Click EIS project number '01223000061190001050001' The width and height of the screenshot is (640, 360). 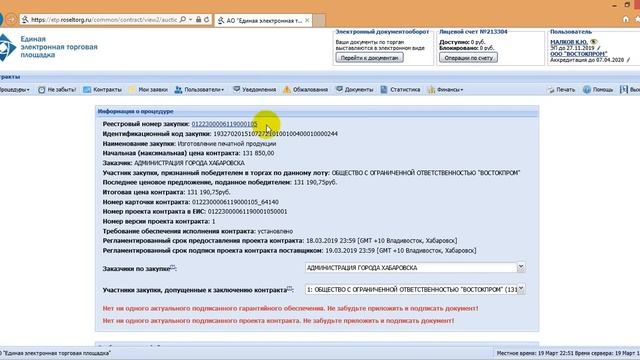point(248,211)
